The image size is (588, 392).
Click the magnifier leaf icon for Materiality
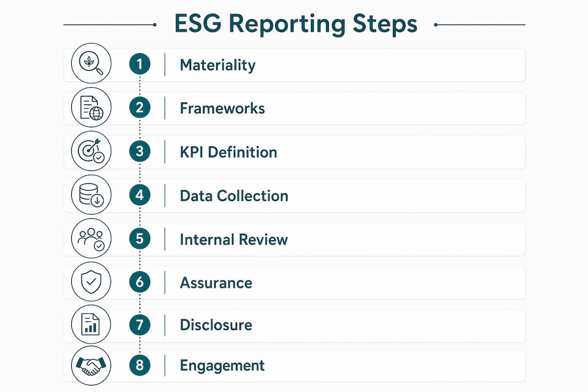tap(91, 63)
